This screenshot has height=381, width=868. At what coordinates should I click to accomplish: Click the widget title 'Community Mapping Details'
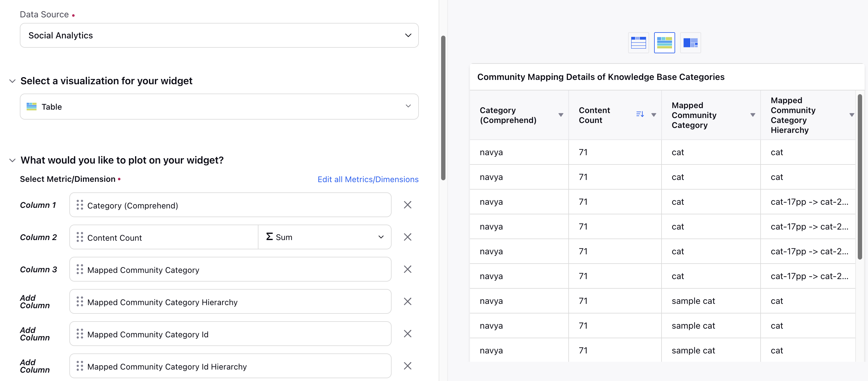601,77
